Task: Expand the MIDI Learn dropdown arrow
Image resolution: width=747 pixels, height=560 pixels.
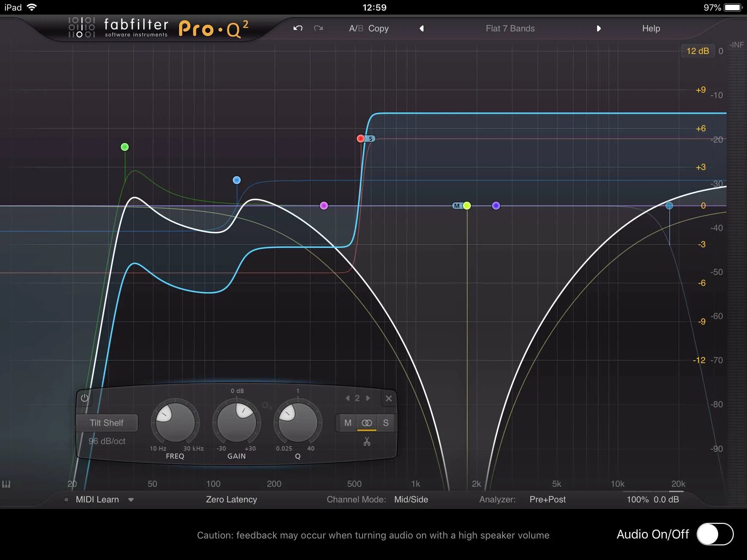Action: coord(131,500)
